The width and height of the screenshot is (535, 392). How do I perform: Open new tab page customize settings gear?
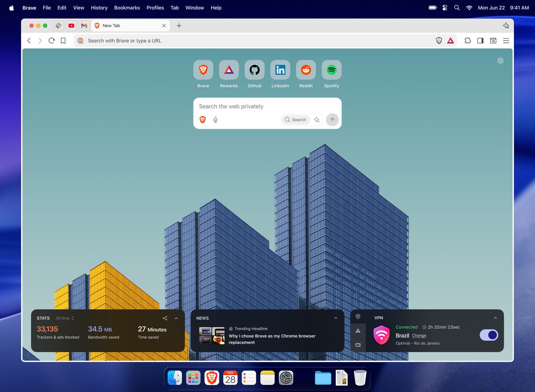(x=500, y=61)
